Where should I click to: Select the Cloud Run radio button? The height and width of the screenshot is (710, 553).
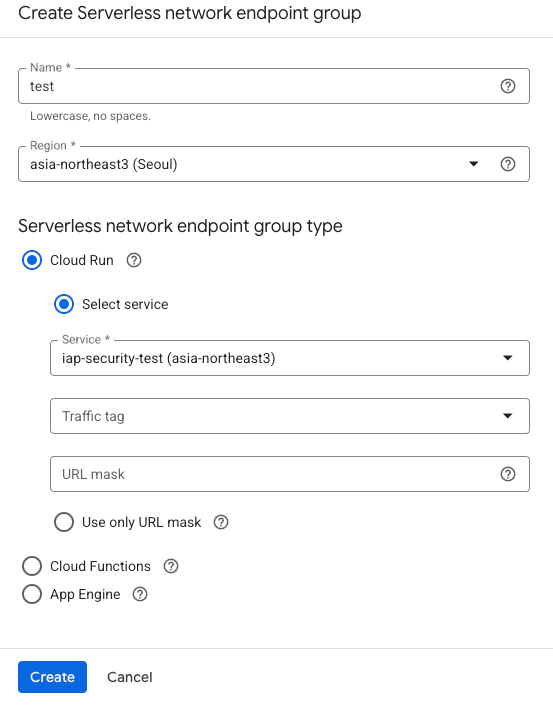tap(32, 260)
